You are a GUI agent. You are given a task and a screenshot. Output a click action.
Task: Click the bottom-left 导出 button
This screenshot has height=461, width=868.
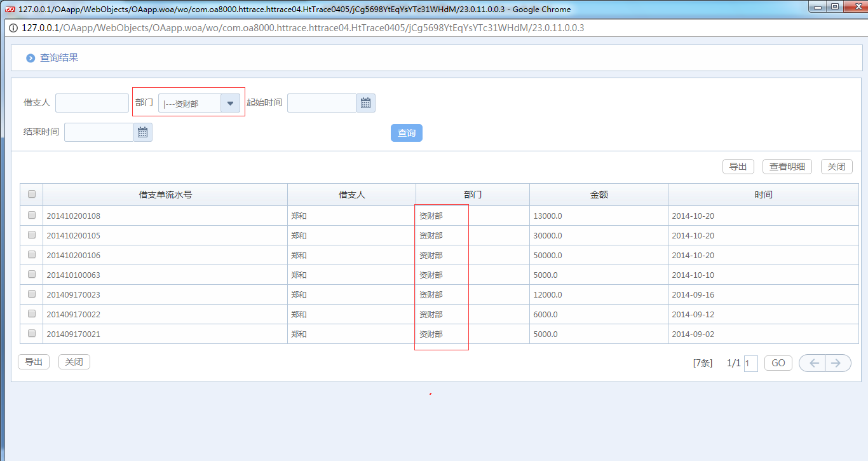pos(34,362)
